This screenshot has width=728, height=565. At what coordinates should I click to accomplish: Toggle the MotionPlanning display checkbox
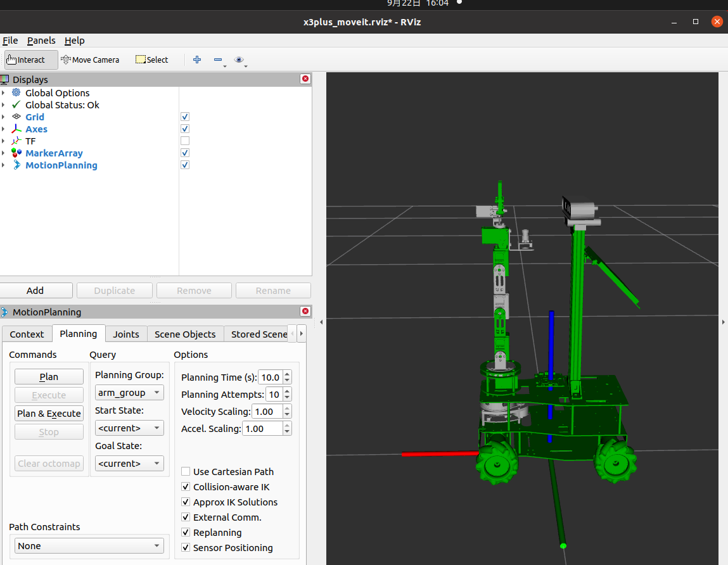pos(185,165)
